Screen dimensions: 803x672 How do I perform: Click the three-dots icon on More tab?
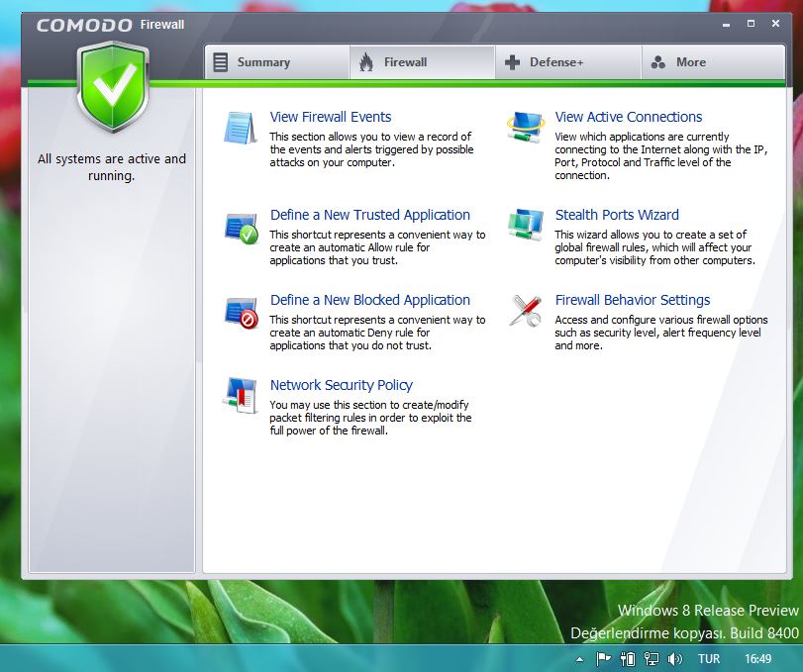click(x=658, y=62)
